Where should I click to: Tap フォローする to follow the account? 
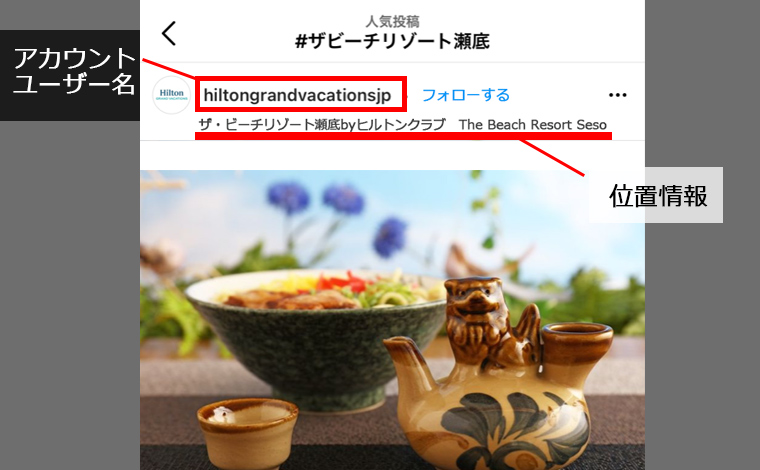click(x=466, y=95)
